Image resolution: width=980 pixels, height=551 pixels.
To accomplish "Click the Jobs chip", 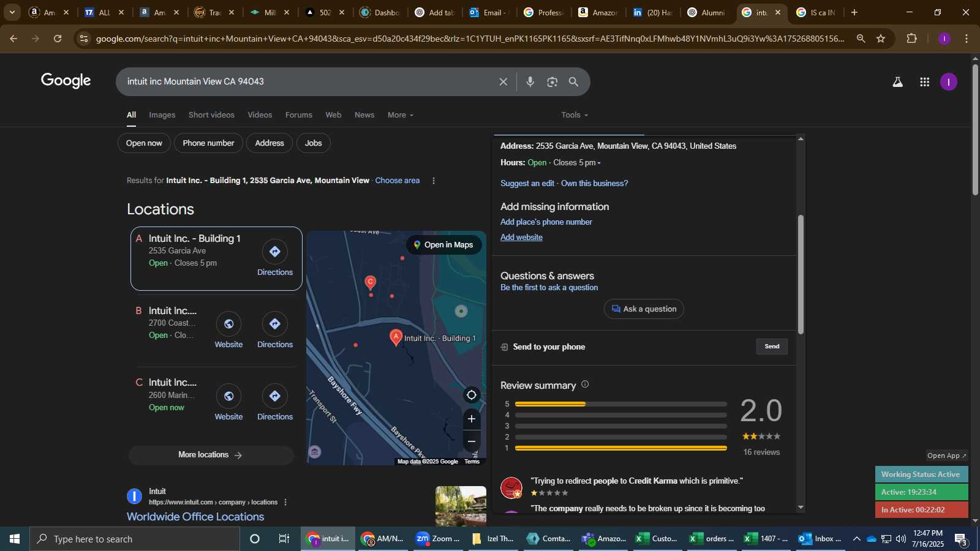I will coord(314,143).
